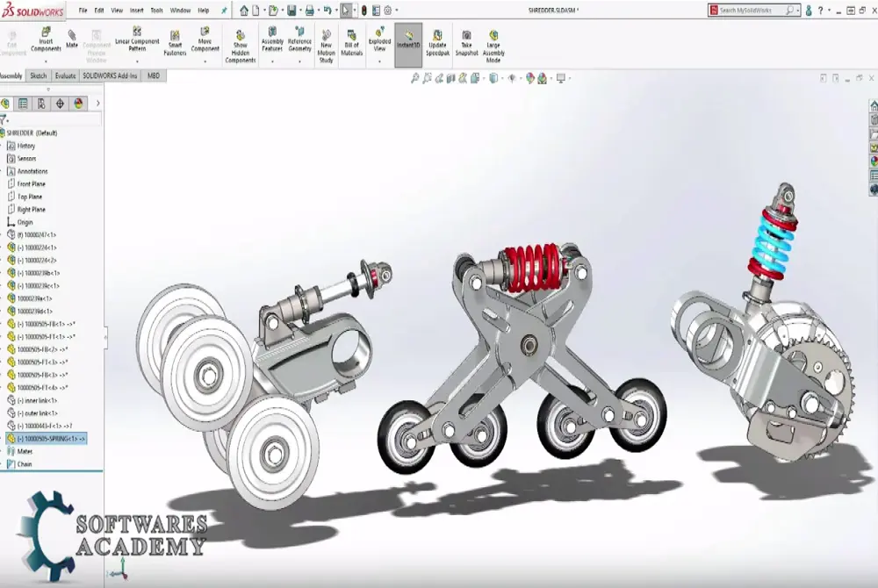Click the Insert Components tool

point(46,40)
